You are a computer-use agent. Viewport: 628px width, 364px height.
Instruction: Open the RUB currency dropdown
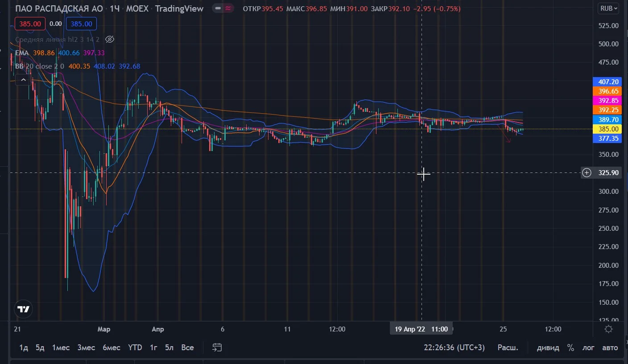coord(608,8)
